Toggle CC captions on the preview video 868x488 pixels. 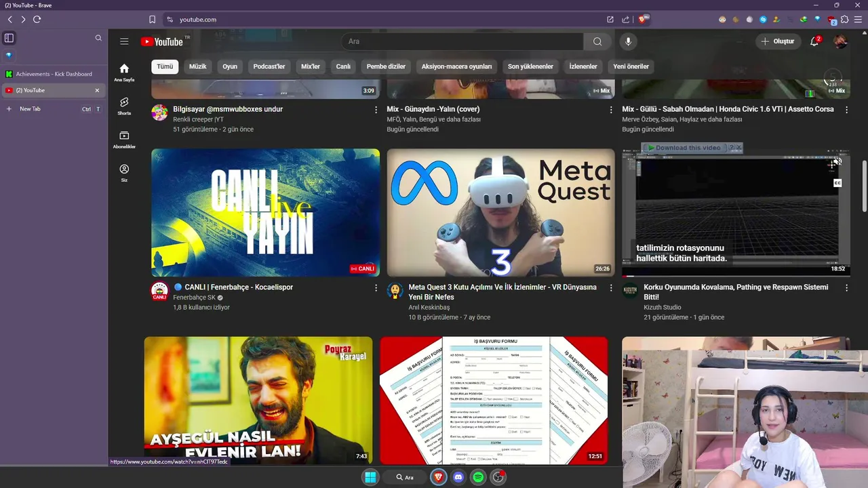[837, 183]
